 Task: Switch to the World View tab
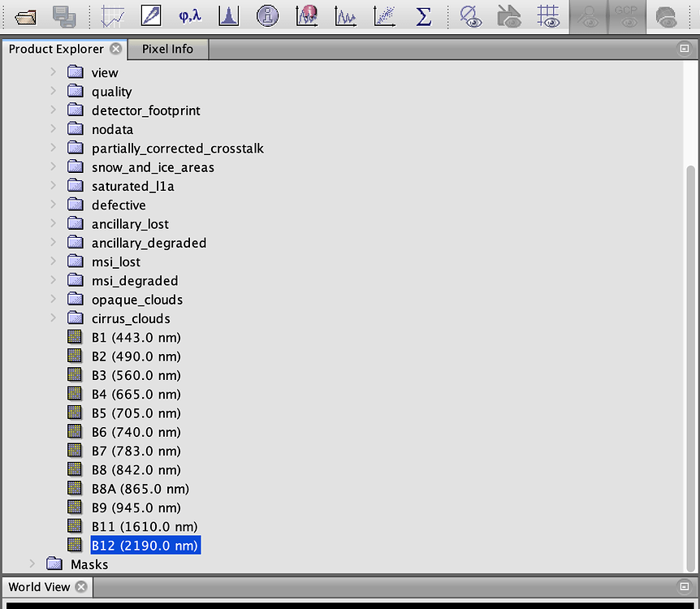37,586
